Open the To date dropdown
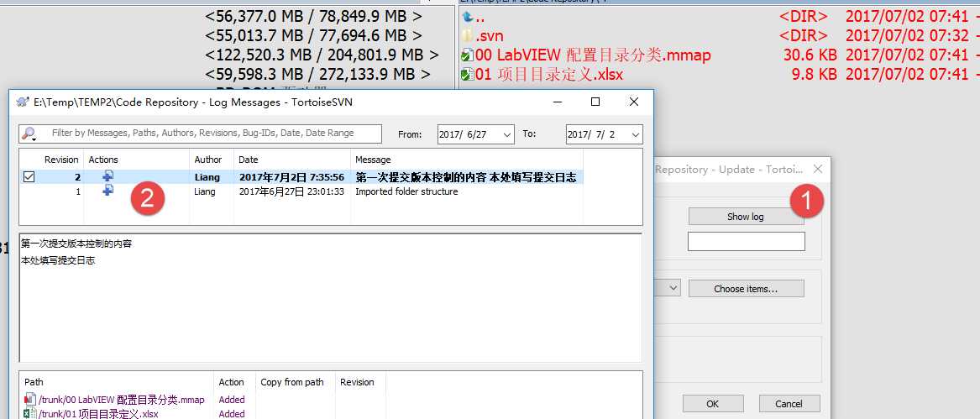 click(636, 134)
